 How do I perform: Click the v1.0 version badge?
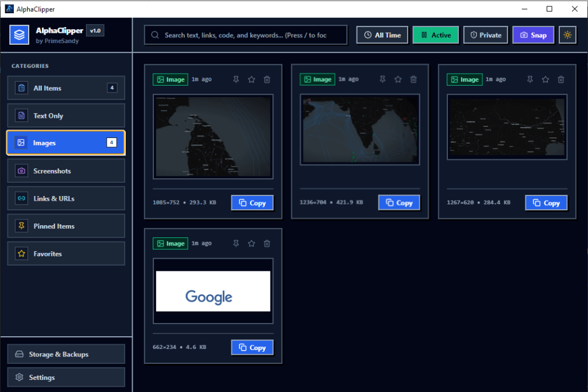pyautogui.click(x=95, y=31)
